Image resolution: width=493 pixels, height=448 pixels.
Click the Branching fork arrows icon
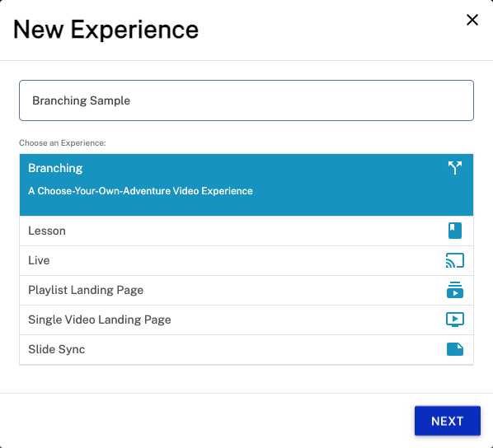[454, 168]
